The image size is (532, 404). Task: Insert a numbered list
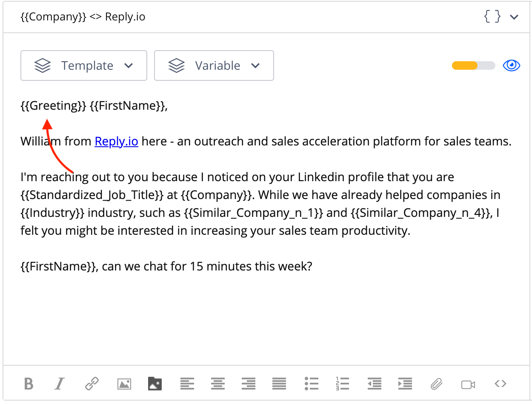342,384
